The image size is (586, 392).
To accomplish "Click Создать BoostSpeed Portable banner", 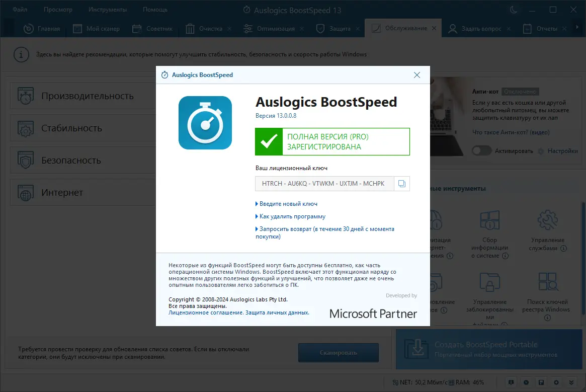I will tap(489, 349).
